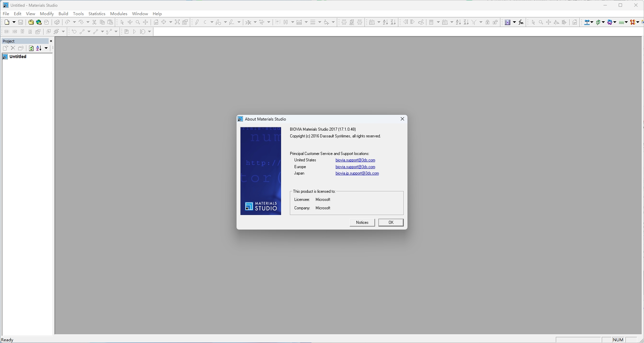Image resolution: width=644 pixels, height=343 pixels.
Task: Open the Help menu
Action: [x=157, y=14]
